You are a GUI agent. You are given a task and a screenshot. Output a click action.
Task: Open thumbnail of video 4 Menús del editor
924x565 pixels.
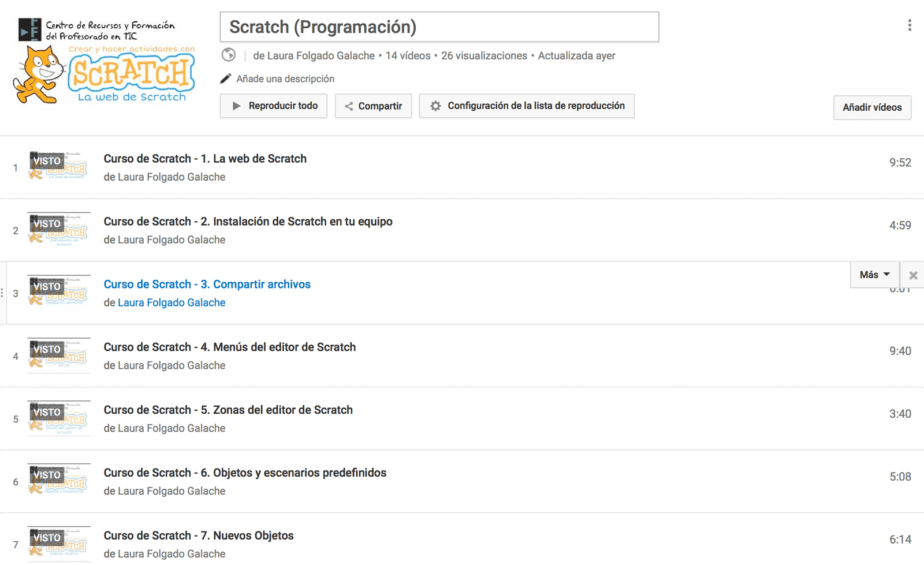click(x=59, y=356)
